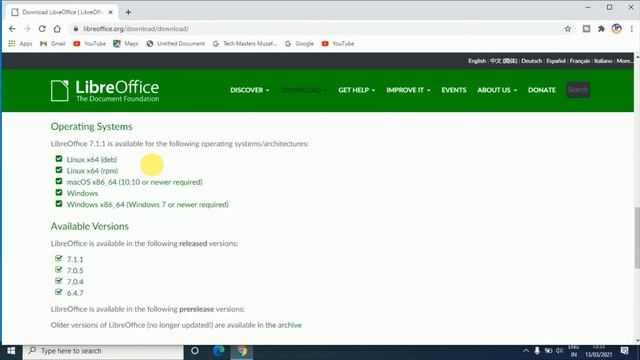640x360 pixels.
Task: Expand the ABOUT US menu
Action: pyautogui.click(x=497, y=90)
